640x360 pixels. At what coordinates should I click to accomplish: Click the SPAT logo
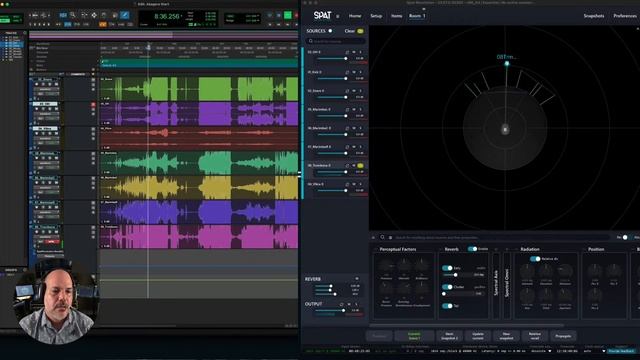(x=322, y=16)
